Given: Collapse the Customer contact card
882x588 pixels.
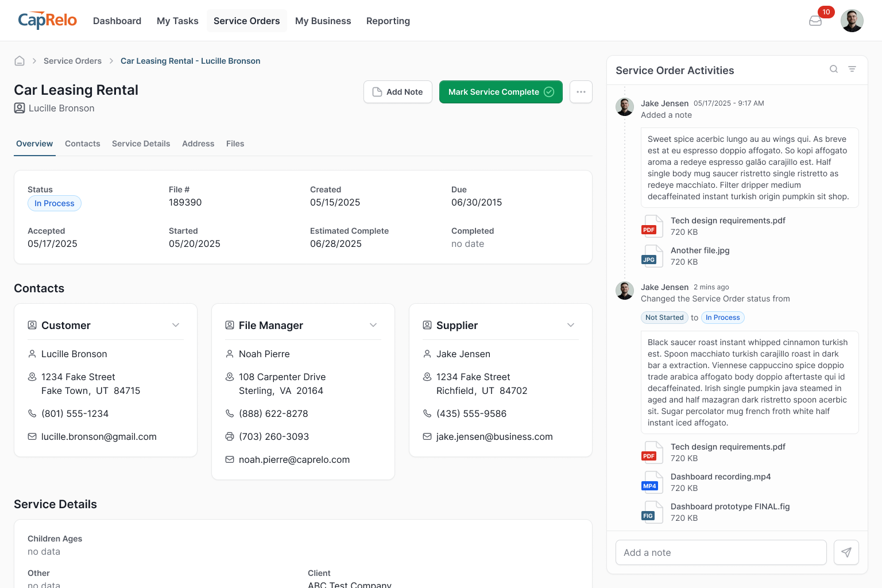Looking at the screenshot, I should (x=176, y=326).
